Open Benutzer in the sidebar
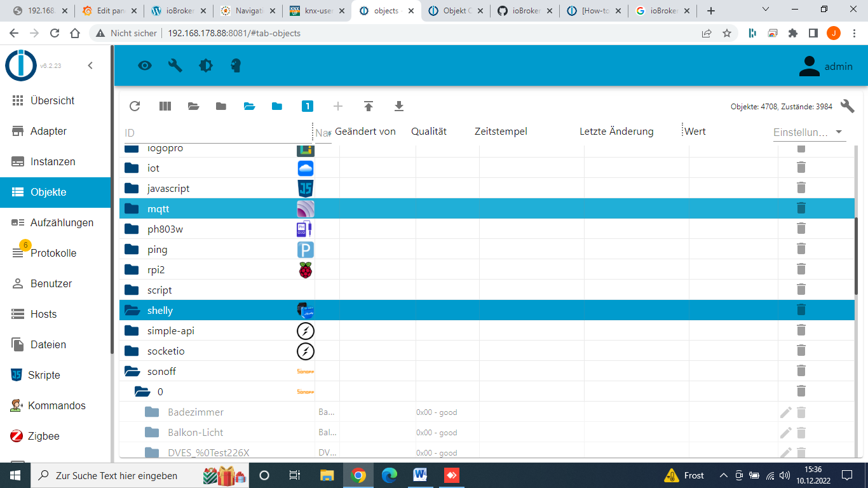The height and width of the screenshot is (488, 868). [55, 283]
